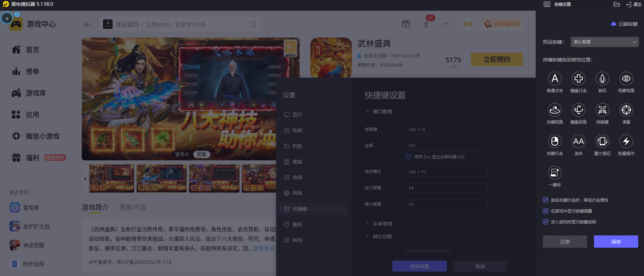Copy the player group number 764135100
Viewport: 644px width, 276px height.
pyautogui.click(x=418, y=56)
